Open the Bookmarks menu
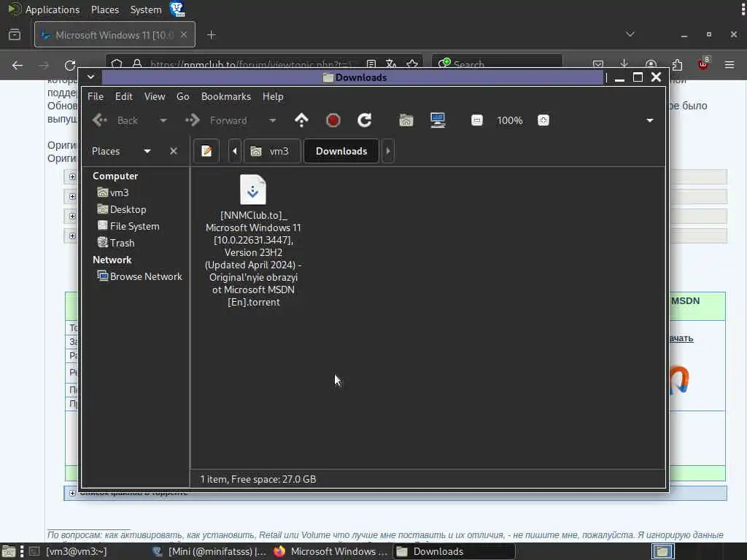This screenshot has width=747, height=560. click(226, 96)
